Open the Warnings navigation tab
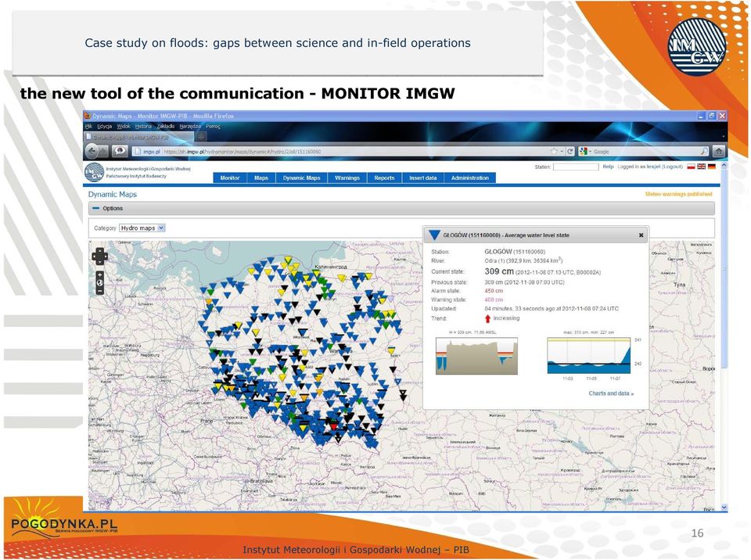Image resolution: width=751 pixels, height=560 pixels. pyautogui.click(x=347, y=178)
